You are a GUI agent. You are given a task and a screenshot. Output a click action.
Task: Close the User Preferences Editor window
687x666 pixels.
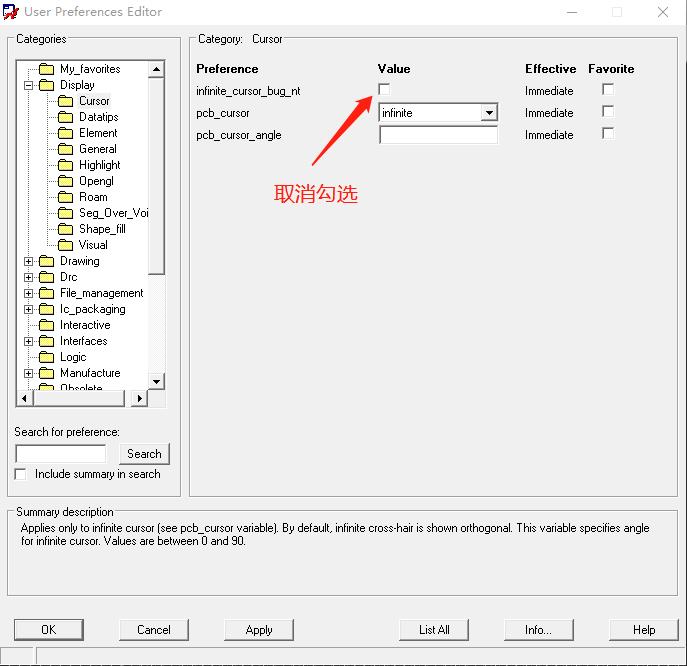coord(663,12)
